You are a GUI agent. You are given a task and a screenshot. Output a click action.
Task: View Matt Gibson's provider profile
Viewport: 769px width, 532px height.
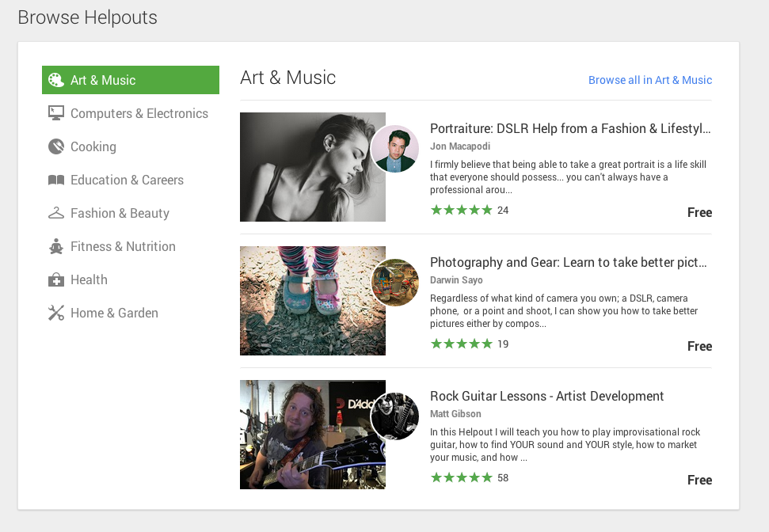click(x=455, y=413)
